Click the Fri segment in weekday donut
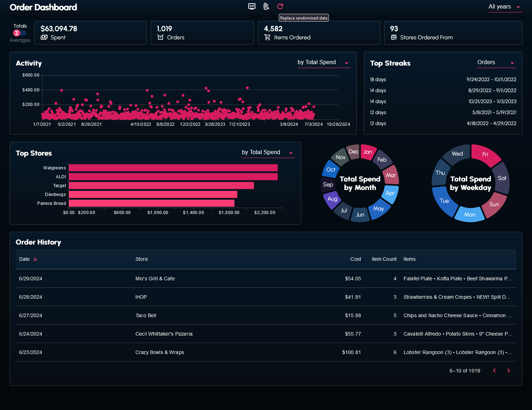Screen dimensions: 532x410 click(x=485, y=155)
